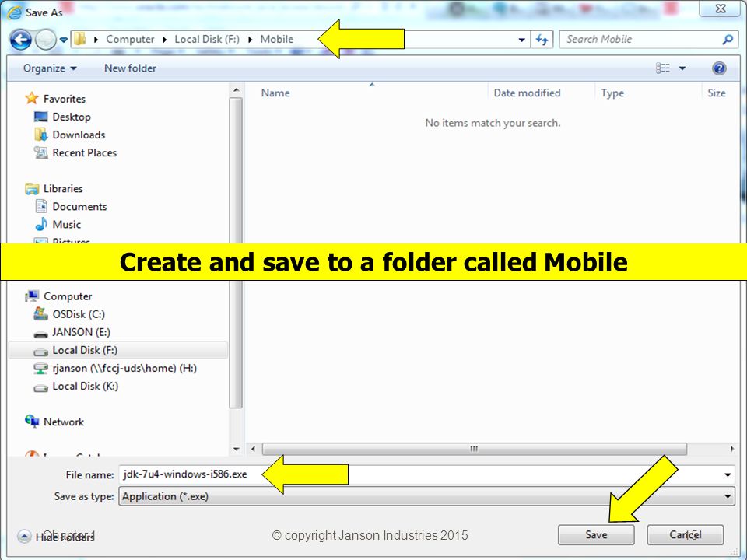747x560 pixels.
Task: Click the horizontal scrollbar thumb in file list
Action: tap(474, 449)
